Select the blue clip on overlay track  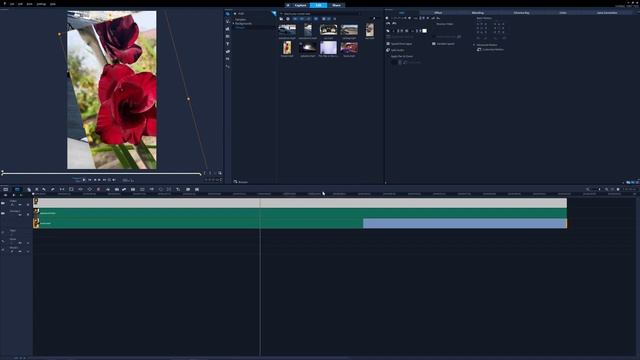465,223
